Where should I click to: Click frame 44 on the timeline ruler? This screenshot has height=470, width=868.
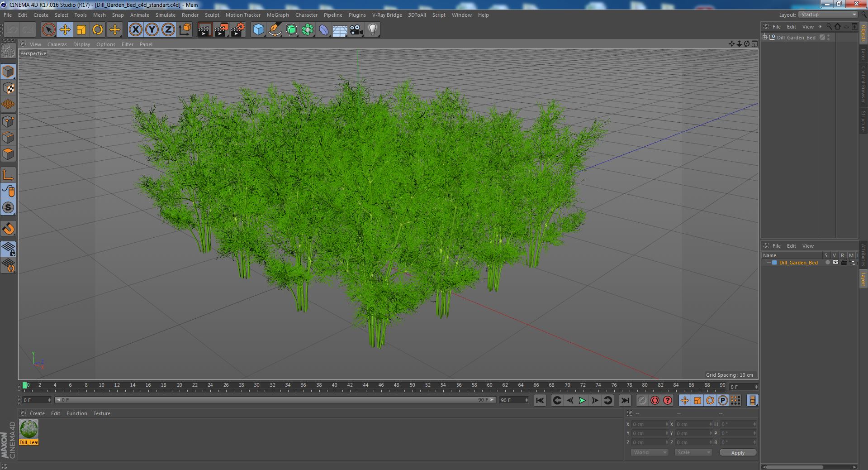(x=365, y=386)
